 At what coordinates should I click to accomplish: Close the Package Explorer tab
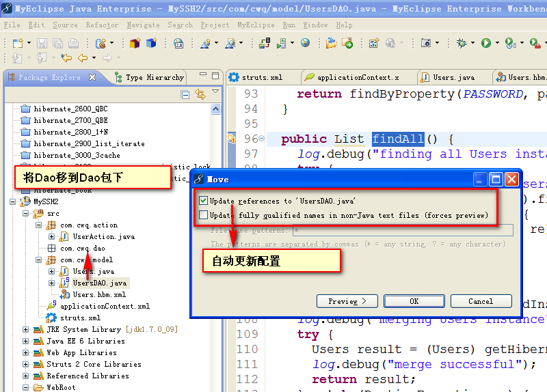[x=92, y=77]
